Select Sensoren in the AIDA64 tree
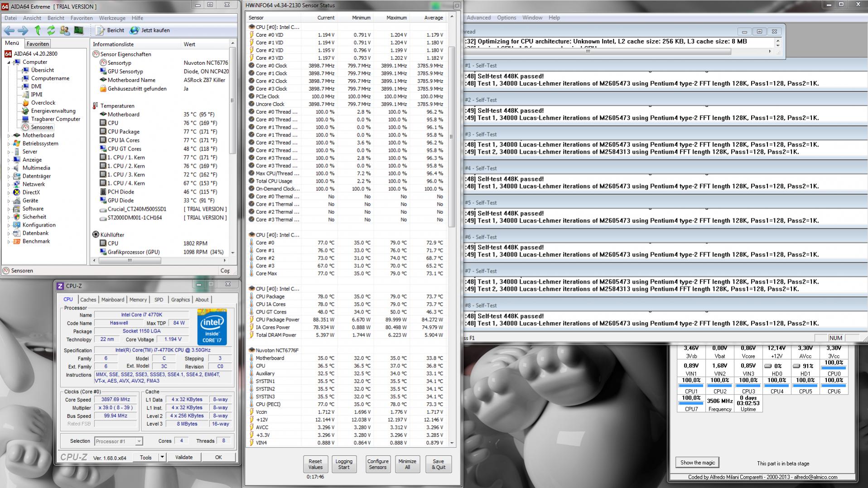Image resolution: width=868 pixels, height=488 pixels. coord(42,127)
